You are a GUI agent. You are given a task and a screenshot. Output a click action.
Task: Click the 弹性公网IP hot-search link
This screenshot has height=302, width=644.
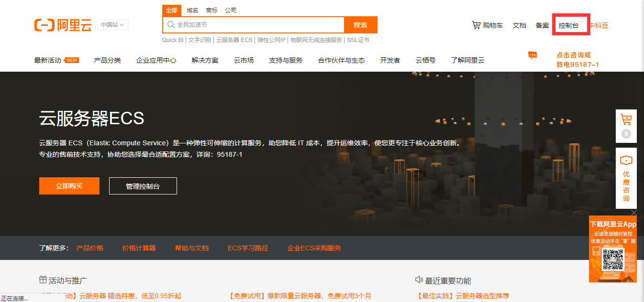[271, 40]
